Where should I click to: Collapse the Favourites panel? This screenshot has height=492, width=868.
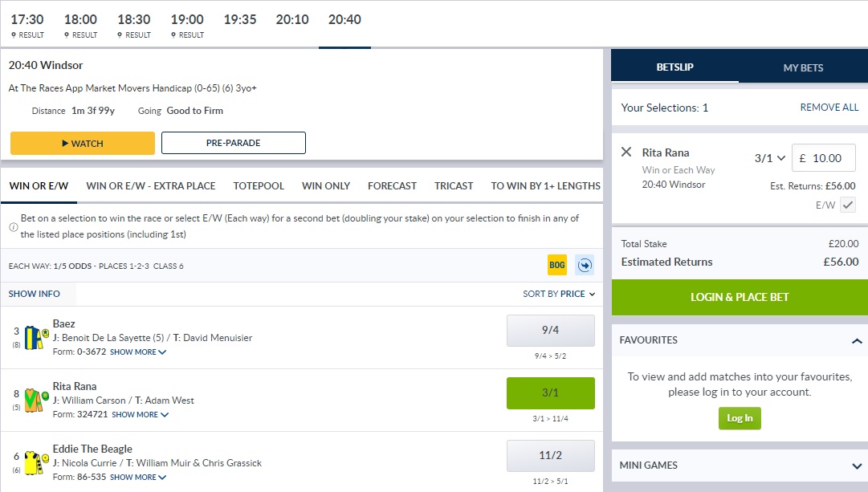point(856,340)
